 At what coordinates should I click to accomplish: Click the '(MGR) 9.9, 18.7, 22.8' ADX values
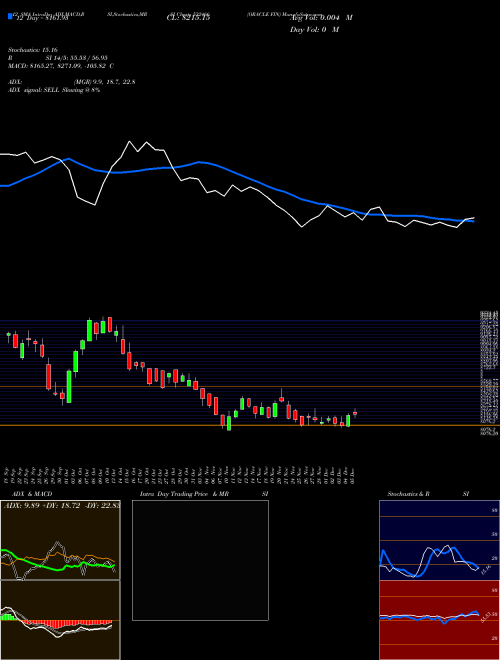tap(104, 82)
